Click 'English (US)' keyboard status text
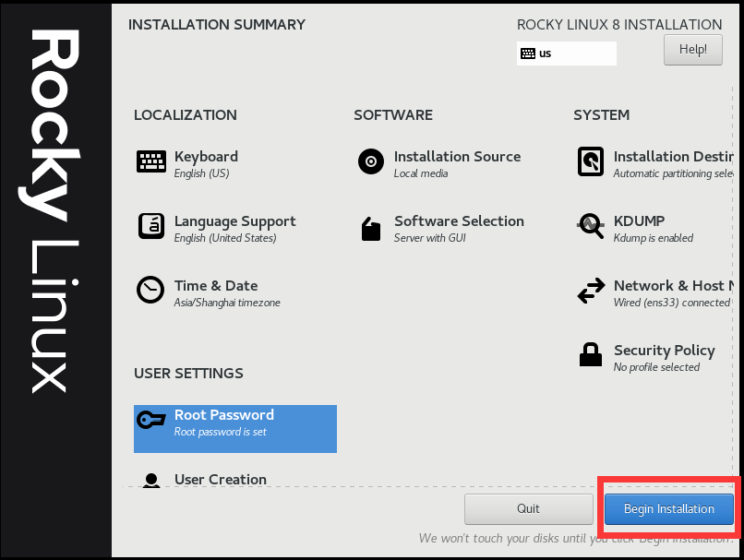 pos(201,173)
